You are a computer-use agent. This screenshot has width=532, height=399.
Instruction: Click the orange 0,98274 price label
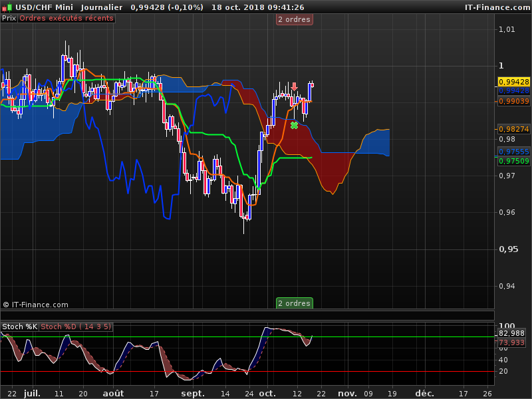click(513, 128)
